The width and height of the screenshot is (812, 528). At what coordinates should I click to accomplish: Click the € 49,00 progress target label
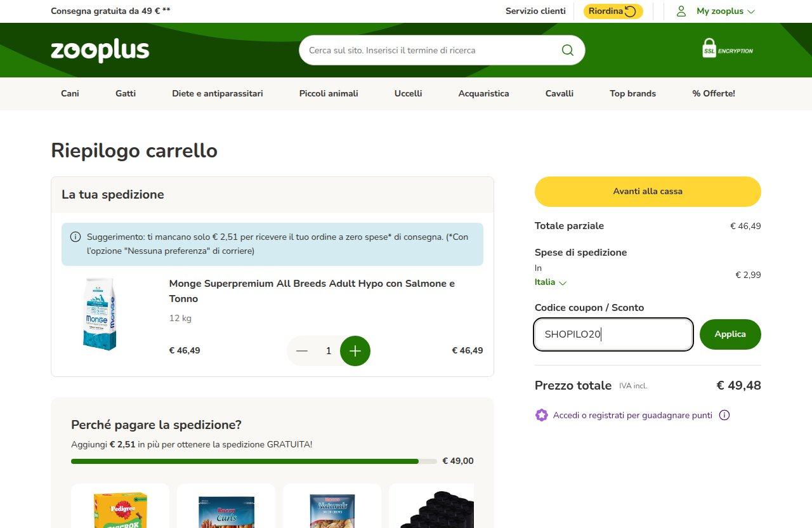(x=458, y=461)
